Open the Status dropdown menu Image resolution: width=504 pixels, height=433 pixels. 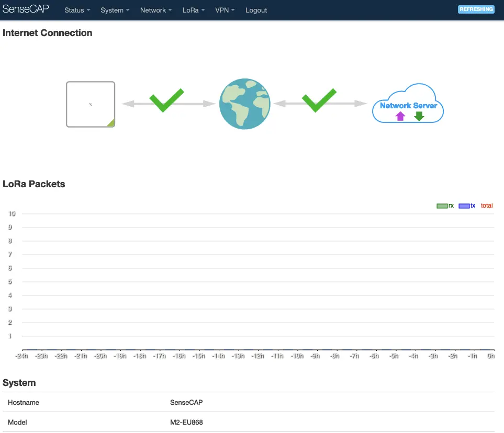77,10
